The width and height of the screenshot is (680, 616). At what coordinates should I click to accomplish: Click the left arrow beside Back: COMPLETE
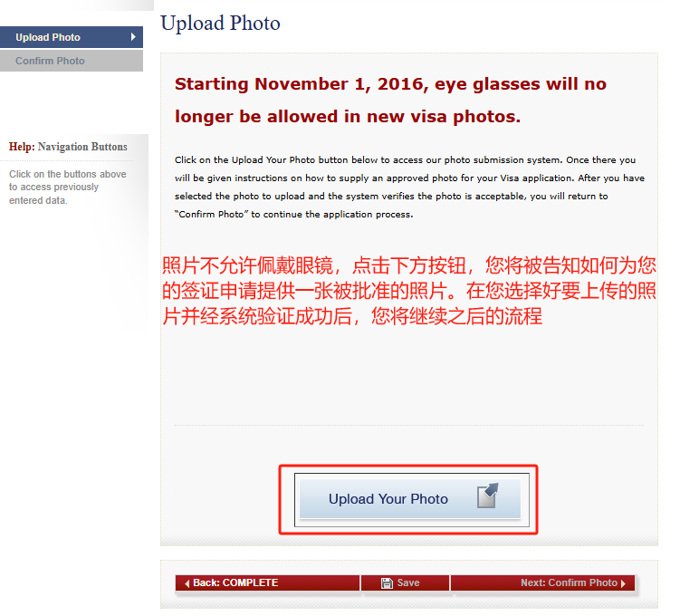tap(187, 583)
